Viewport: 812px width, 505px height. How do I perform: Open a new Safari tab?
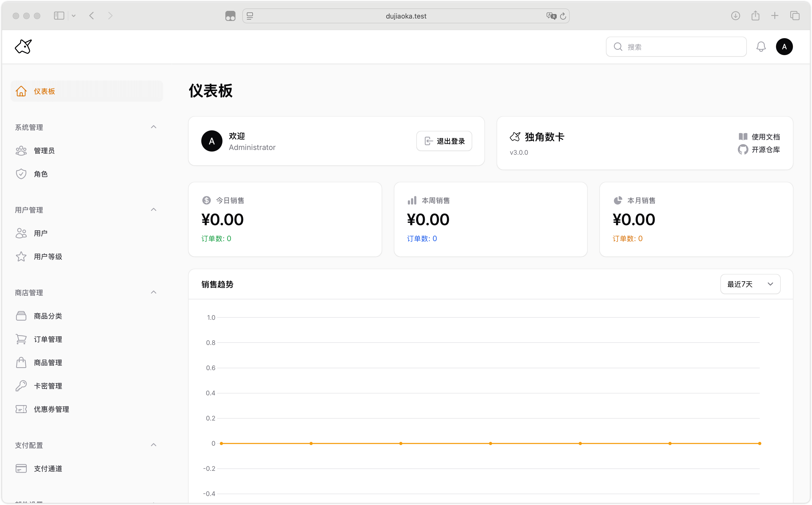pyautogui.click(x=775, y=16)
